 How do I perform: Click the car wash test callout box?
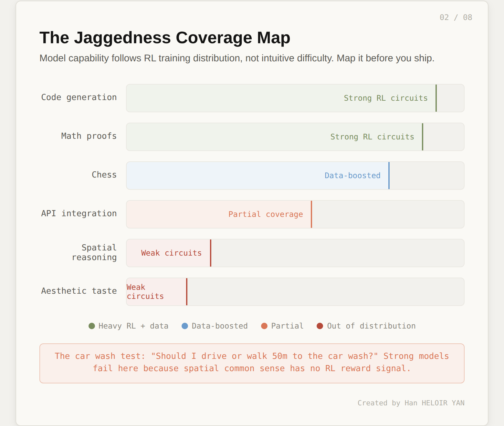pos(252,363)
